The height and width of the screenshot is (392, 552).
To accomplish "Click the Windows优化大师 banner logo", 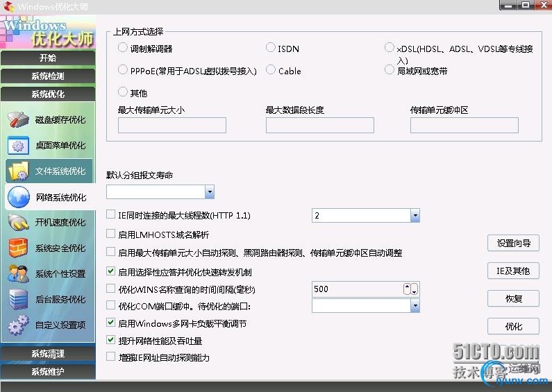I will [x=48, y=32].
